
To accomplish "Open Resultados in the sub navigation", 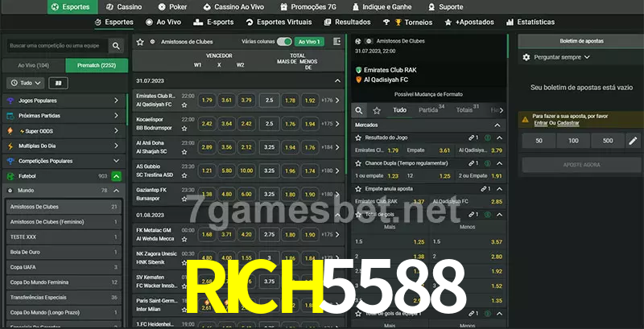I will pyautogui.click(x=347, y=23).
